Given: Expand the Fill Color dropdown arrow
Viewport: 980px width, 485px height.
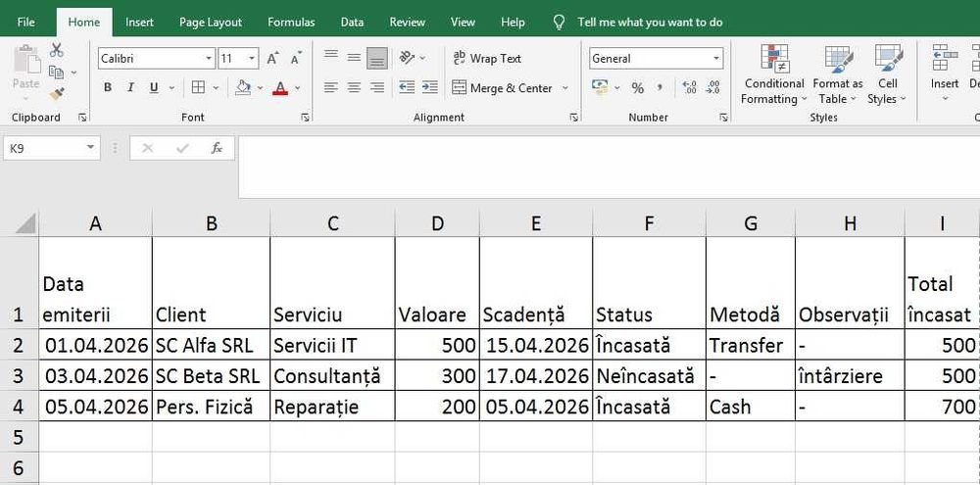Looking at the screenshot, I should [x=260, y=87].
